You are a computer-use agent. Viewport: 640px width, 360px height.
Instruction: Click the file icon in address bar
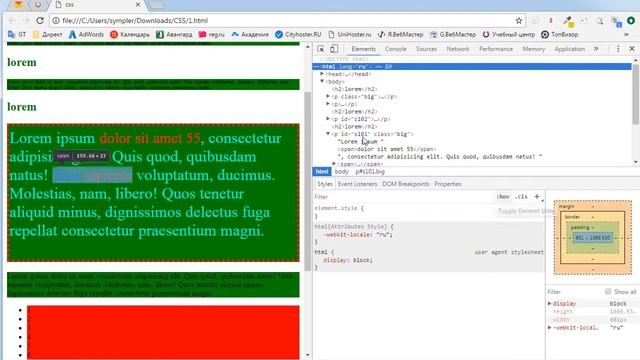pos(56,20)
